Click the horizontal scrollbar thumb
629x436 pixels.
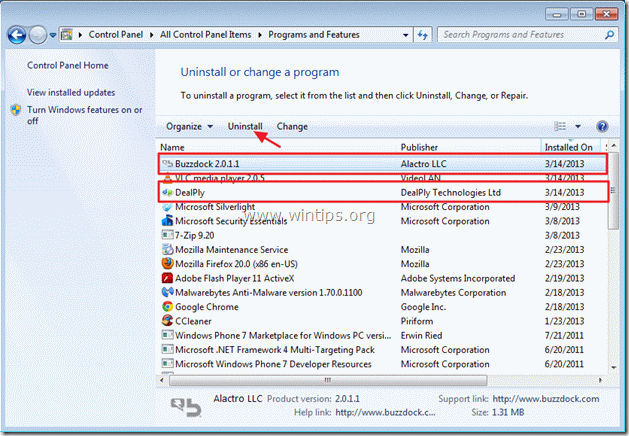point(328,380)
